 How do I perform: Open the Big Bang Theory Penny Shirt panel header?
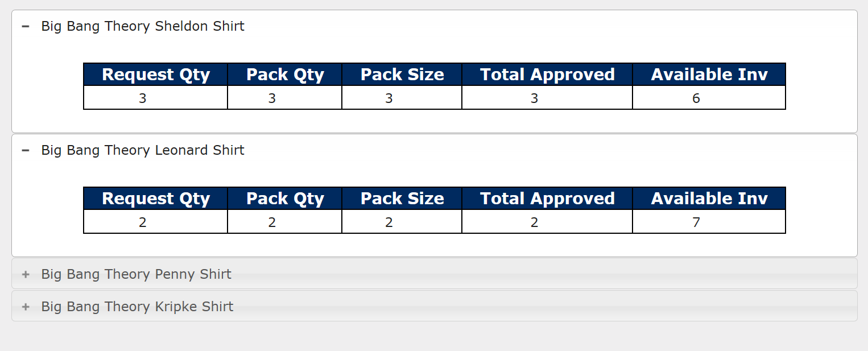click(x=135, y=274)
